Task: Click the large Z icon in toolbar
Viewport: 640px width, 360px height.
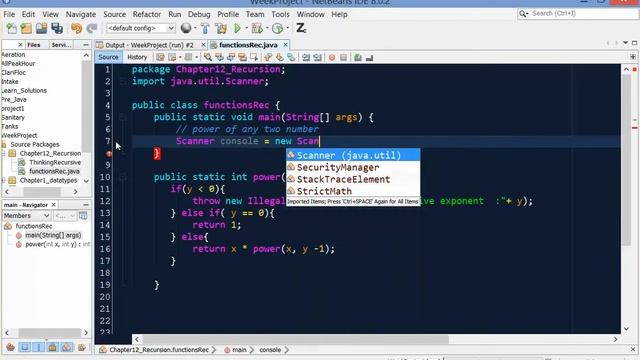Action: point(301,28)
